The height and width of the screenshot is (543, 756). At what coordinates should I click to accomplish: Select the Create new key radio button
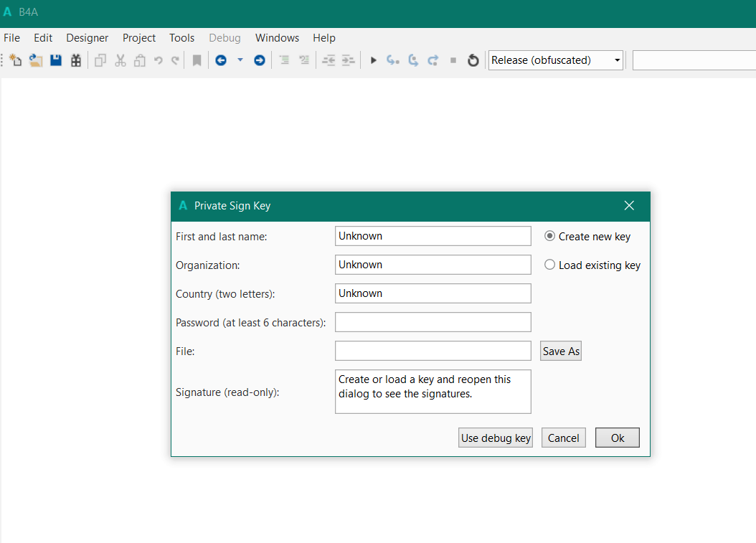[550, 236]
